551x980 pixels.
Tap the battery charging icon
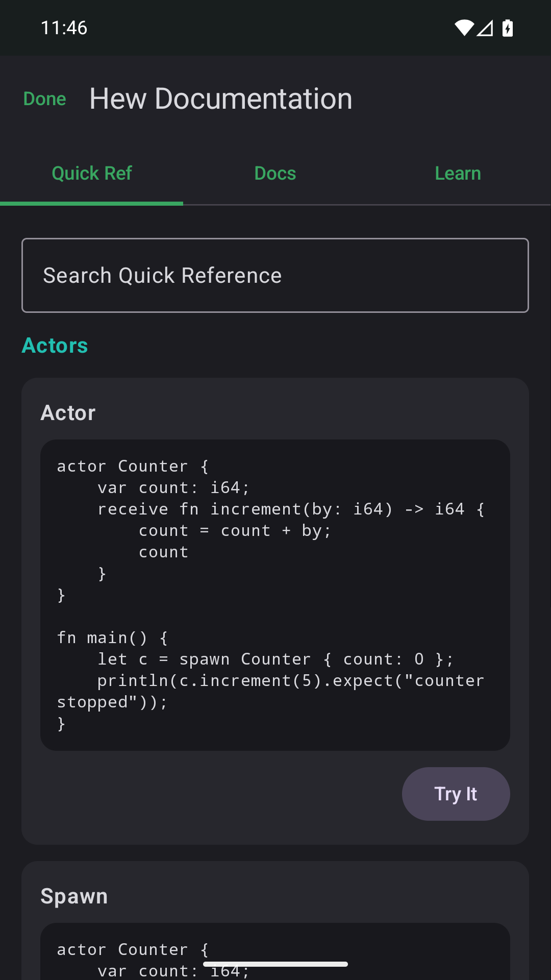(x=508, y=28)
